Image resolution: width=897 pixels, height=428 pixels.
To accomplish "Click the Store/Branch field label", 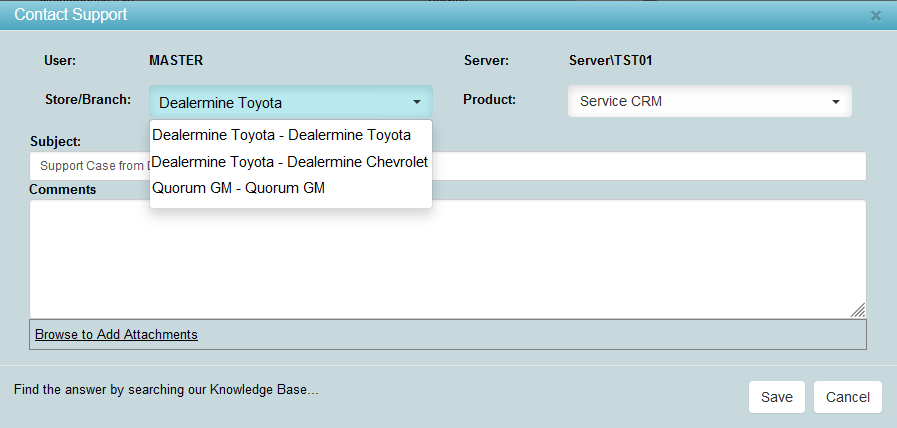I will (x=88, y=99).
